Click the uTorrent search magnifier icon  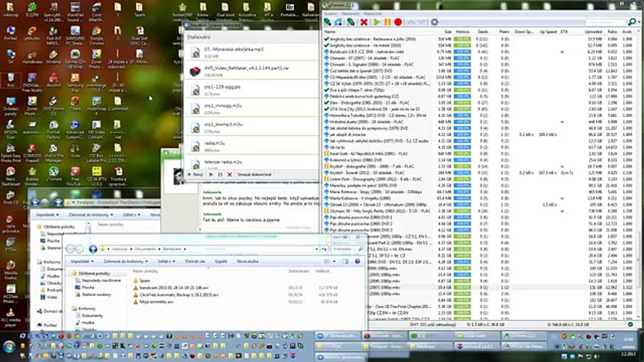[x=632, y=22]
